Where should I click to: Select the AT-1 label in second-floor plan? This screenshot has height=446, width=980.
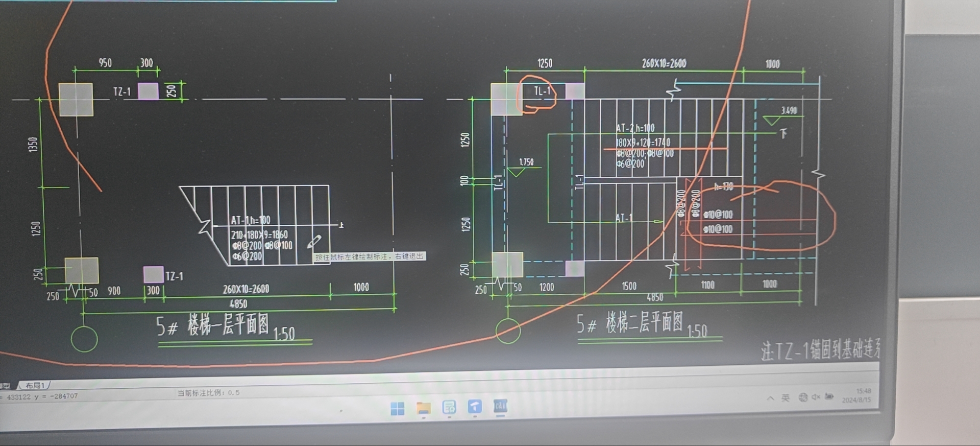tap(623, 218)
